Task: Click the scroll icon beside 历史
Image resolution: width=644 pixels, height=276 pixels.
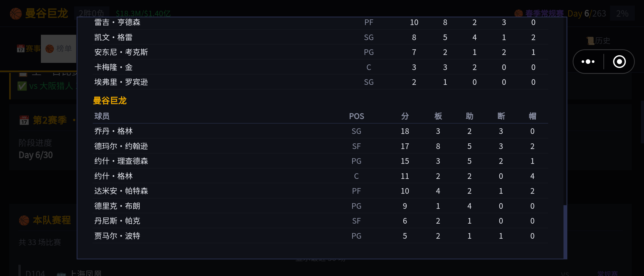Action: [590, 41]
